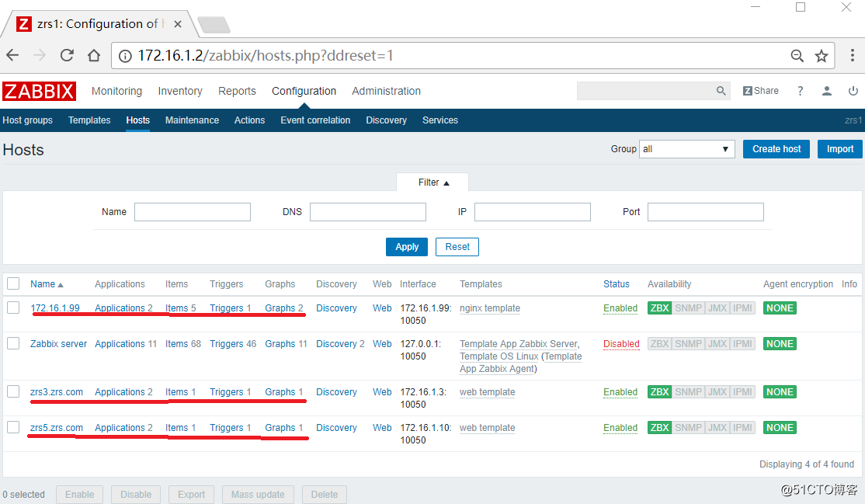Sort hosts by Status column
Viewport: 865px width, 504px height.
click(x=617, y=284)
